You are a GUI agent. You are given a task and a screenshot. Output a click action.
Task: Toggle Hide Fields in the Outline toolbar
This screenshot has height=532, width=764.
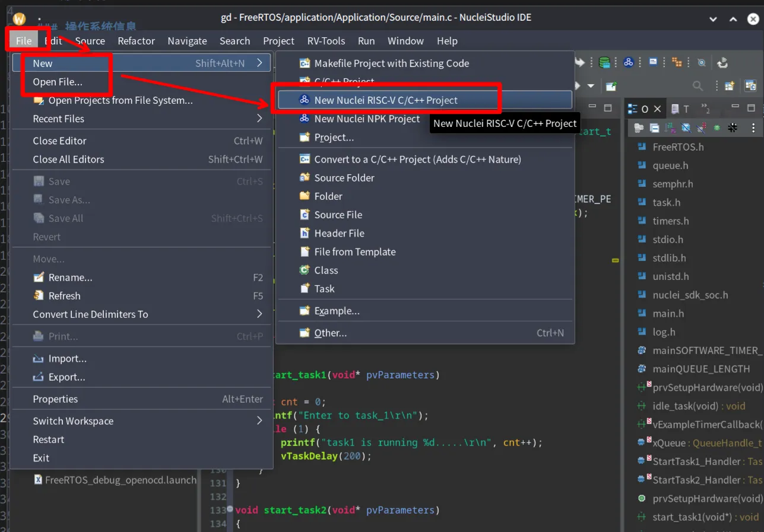click(x=686, y=128)
